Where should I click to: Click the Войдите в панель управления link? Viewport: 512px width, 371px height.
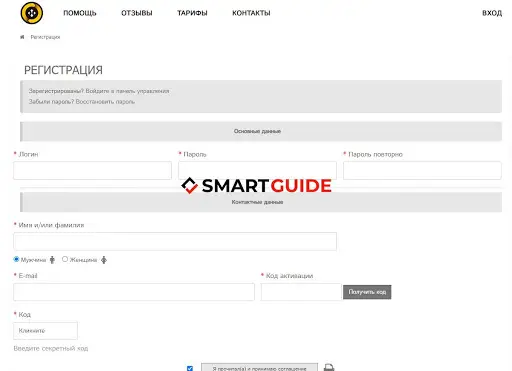click(127, 91)
